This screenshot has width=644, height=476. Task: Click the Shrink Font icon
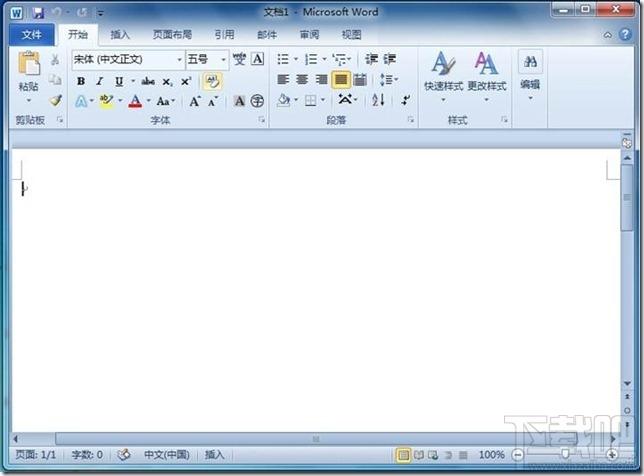tap(213, 101)
